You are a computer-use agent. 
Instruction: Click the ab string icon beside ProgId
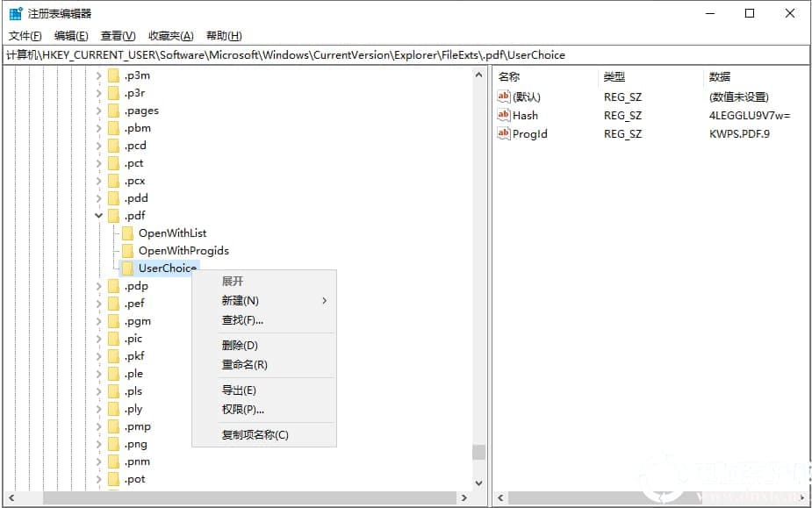click(502, 133)
